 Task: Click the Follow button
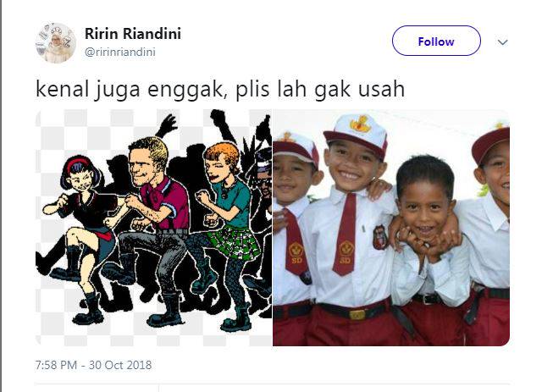tap(436, 41)
